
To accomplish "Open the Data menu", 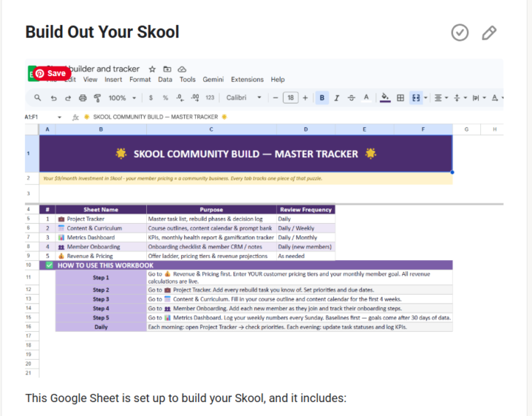I will point(165,79).
